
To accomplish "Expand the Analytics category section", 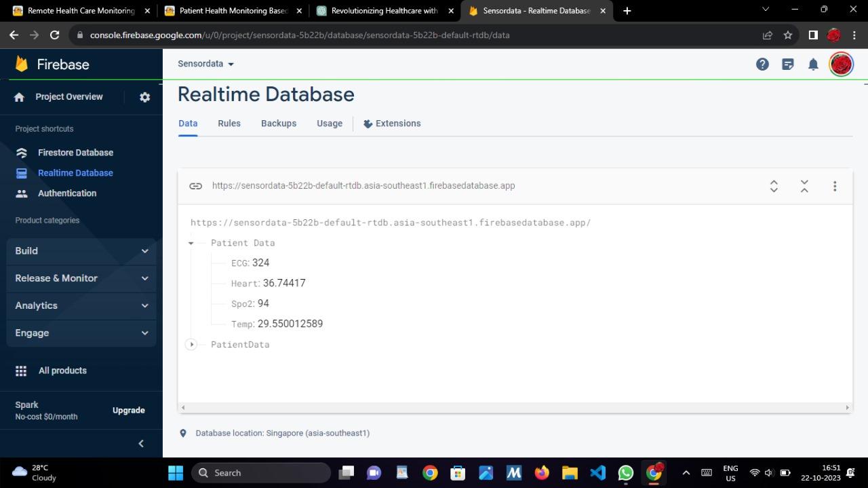I will [81, 305].
